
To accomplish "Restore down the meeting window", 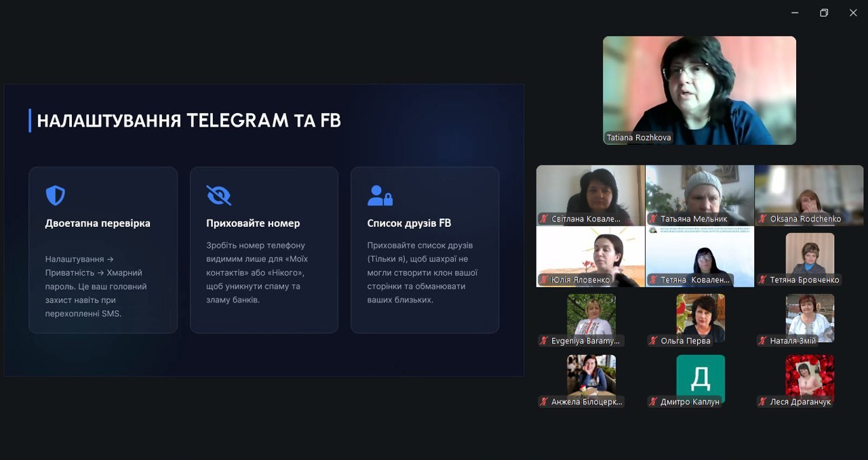I will [824, 13].
